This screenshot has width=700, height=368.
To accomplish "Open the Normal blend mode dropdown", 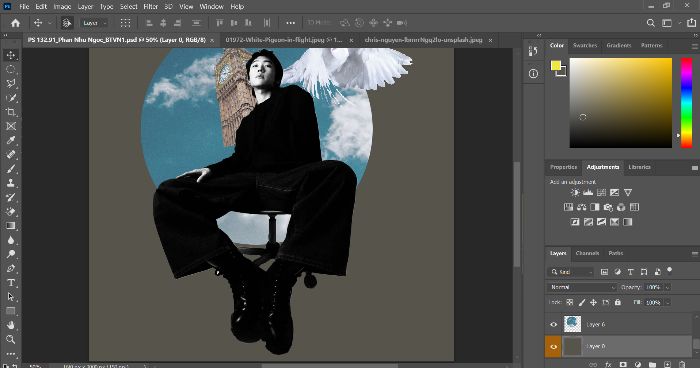I will [x=582, y=287].
